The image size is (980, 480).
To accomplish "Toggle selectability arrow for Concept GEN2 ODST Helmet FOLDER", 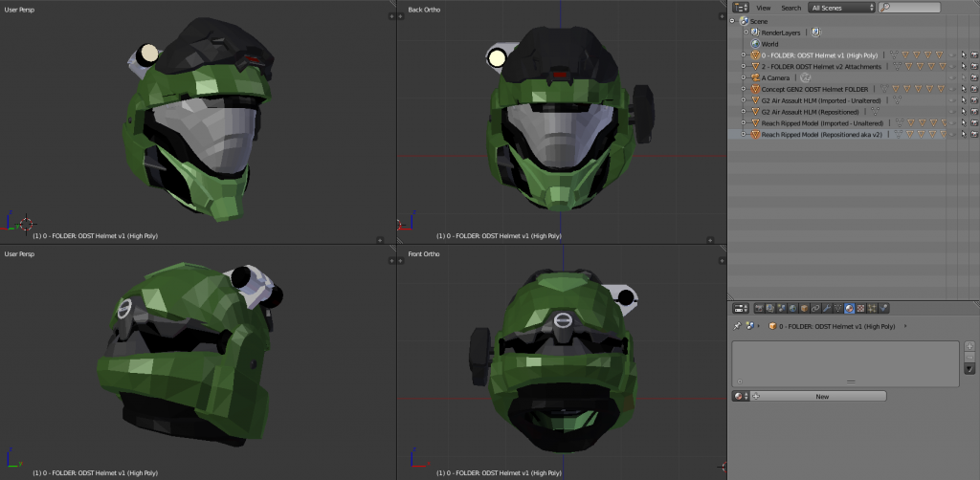I will point(964,89).
